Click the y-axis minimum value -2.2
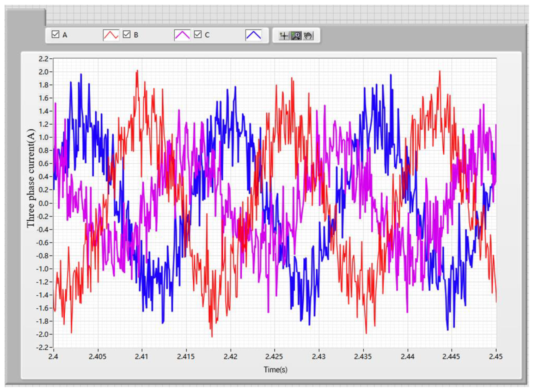This screenshot has width=534, height=392. (x=42, y=347)
